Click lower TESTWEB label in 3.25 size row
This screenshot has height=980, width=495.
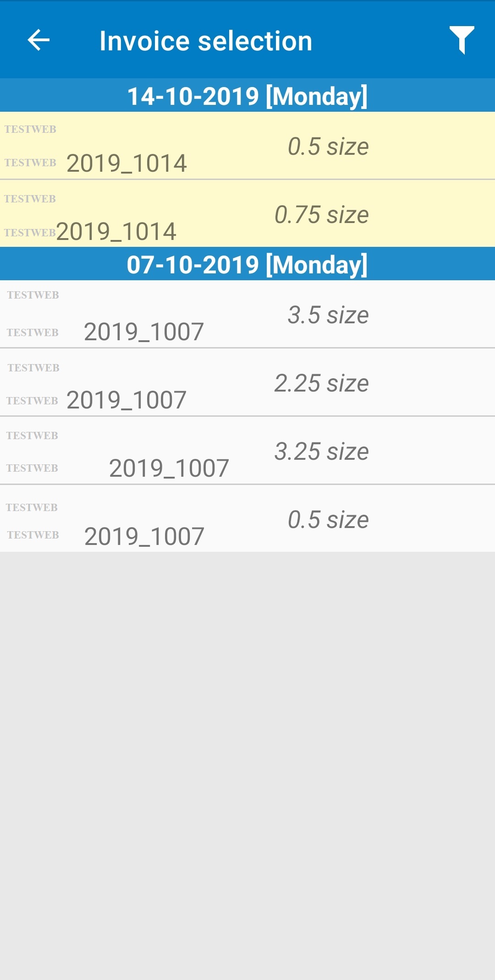(32, 468)
